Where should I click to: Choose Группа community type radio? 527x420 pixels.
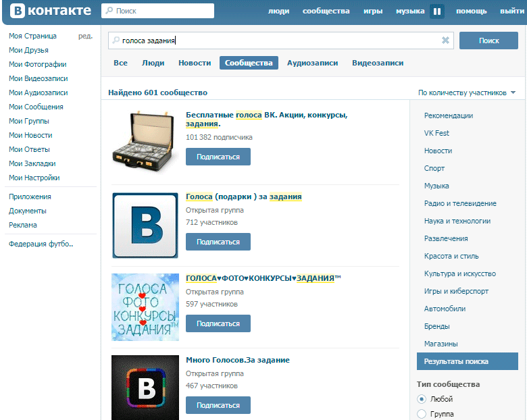click(422, 414)
